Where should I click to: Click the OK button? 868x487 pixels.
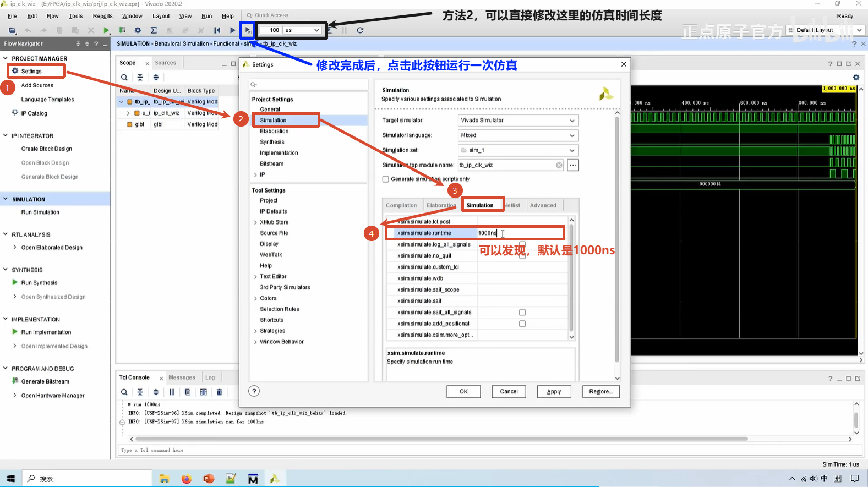(463, 392)
